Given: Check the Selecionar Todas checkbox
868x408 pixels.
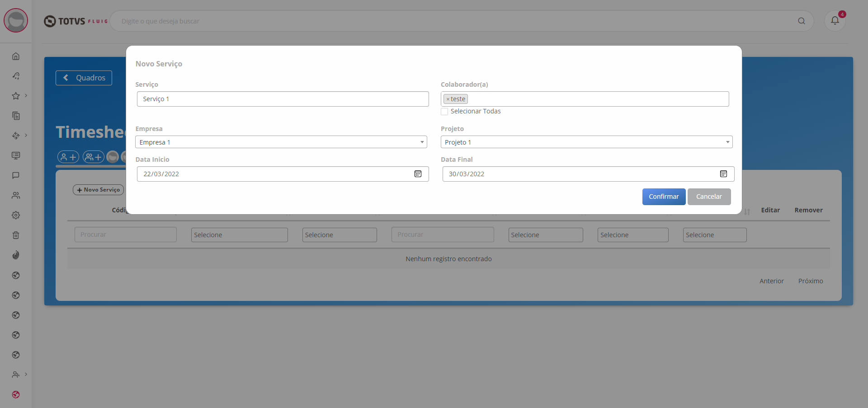Looking at the screenshot, I should [x=444, y=112].
